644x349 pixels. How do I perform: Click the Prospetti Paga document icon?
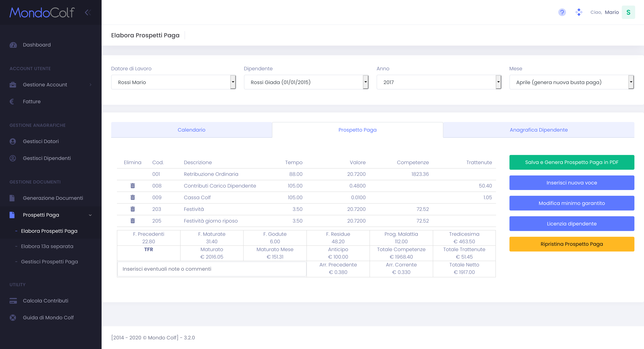tap(12, 215)
